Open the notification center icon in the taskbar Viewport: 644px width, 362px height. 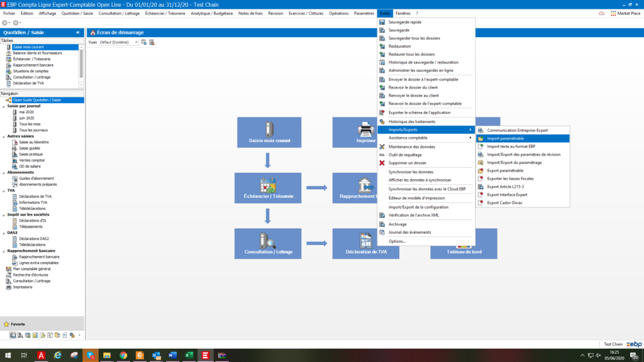coord(634,356)
